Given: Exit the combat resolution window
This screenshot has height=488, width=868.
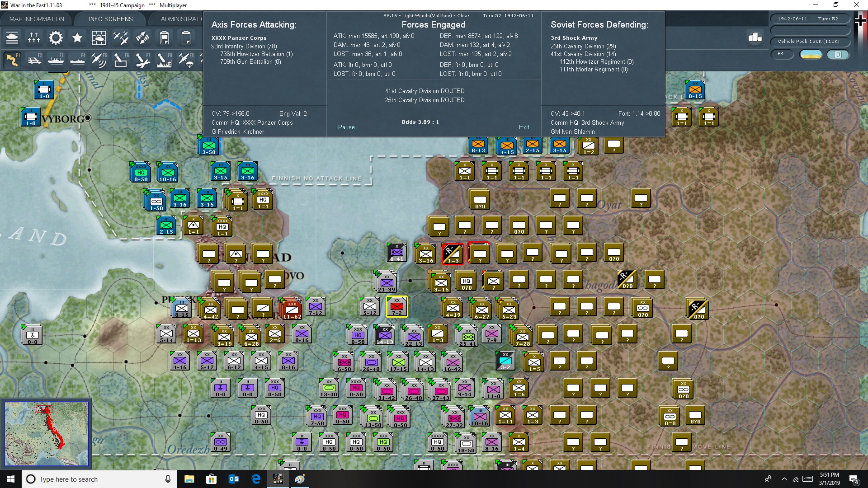Looking at the screenshot, I should pos(524,127).
